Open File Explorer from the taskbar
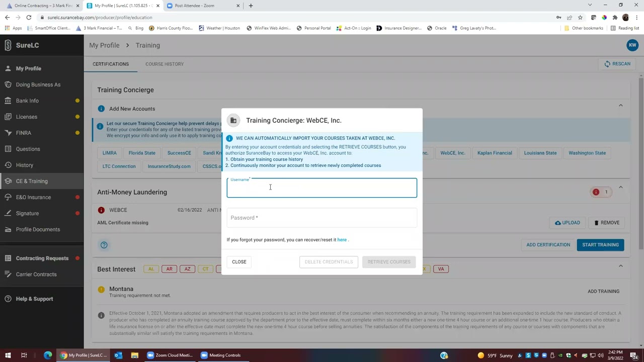The image size is (644, 362). click(134, 355)
